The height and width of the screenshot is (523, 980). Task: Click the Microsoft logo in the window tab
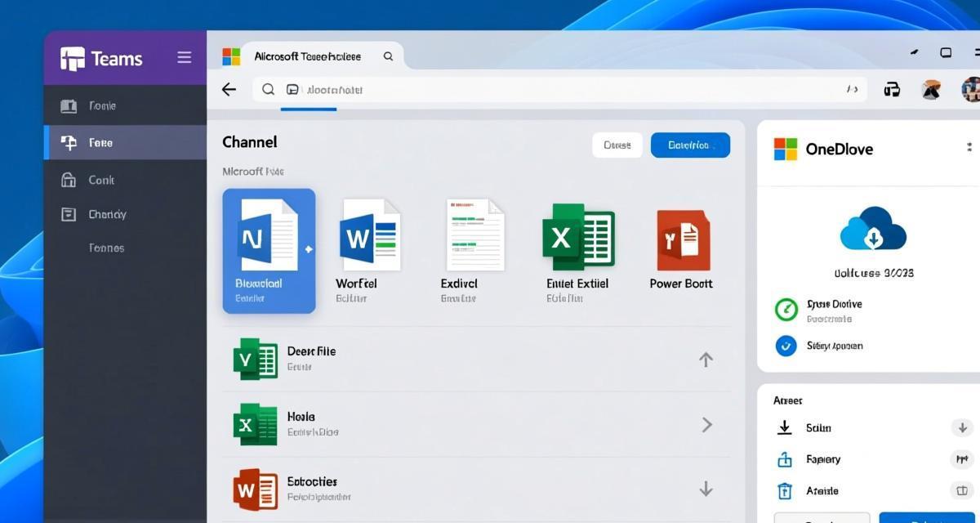click(x=232, y=56)
